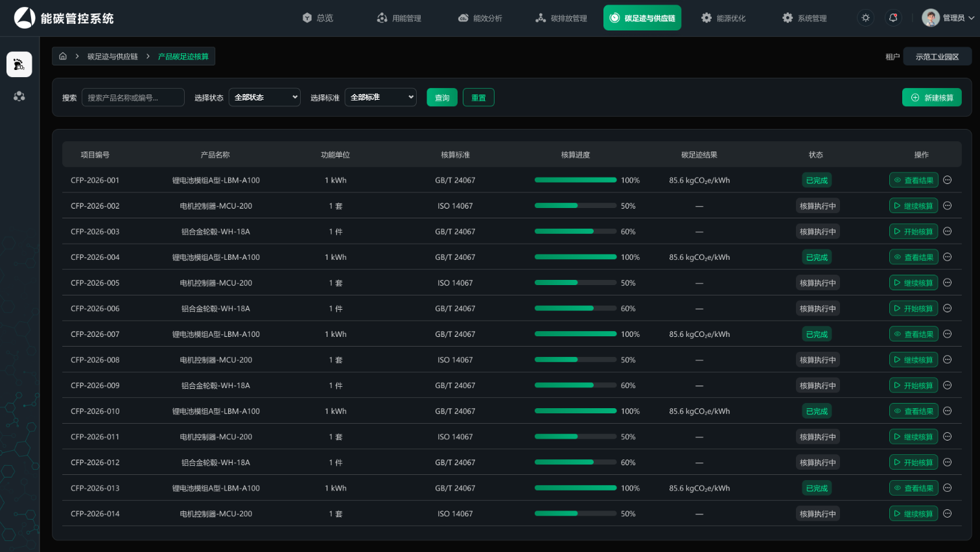Open the 碳排放管理 menu
Screen dimensions: 980x552
(x=561, y=18)
